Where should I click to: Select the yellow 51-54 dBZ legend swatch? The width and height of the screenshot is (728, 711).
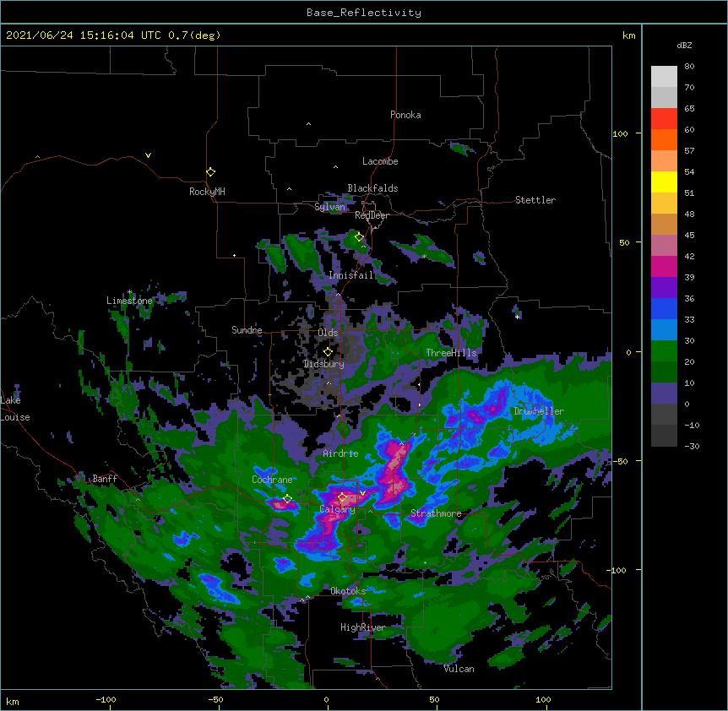coord(664,182)
